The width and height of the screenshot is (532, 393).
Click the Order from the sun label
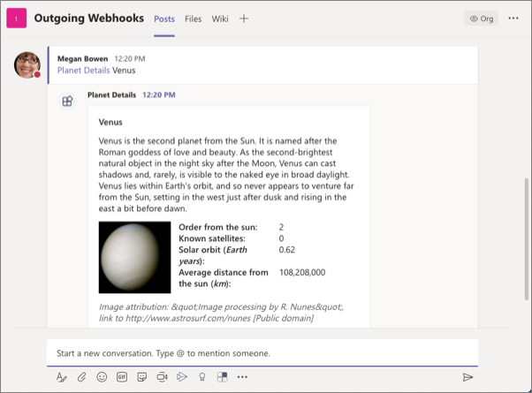coord(217,227)
